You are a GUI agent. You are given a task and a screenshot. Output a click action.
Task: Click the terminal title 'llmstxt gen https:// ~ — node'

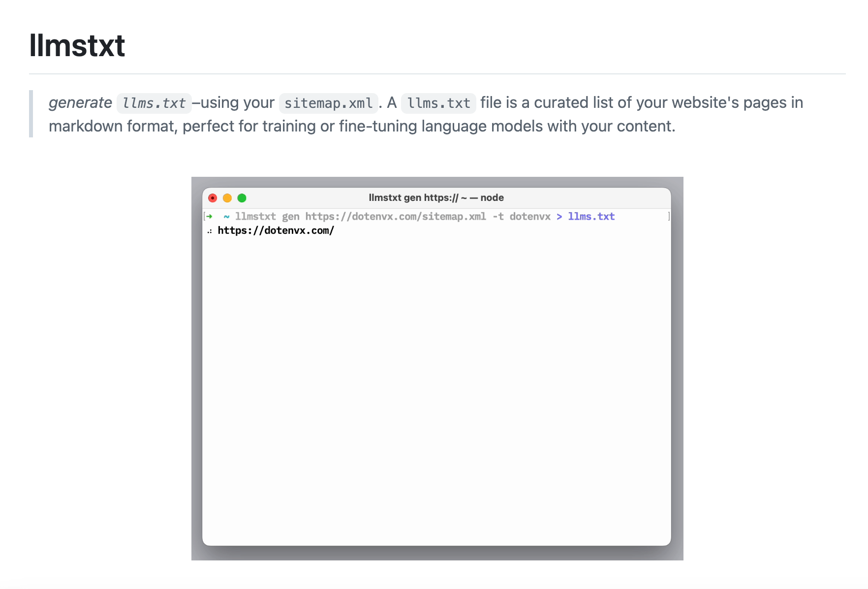point(436,197)
